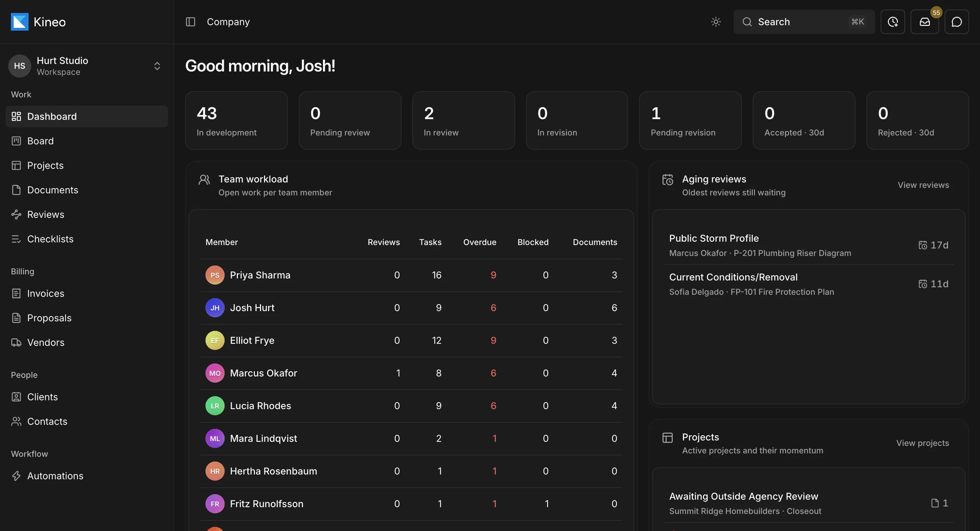Open Public Storm Profile review
This screenshot has height=531, width=980.
(808, 245)
